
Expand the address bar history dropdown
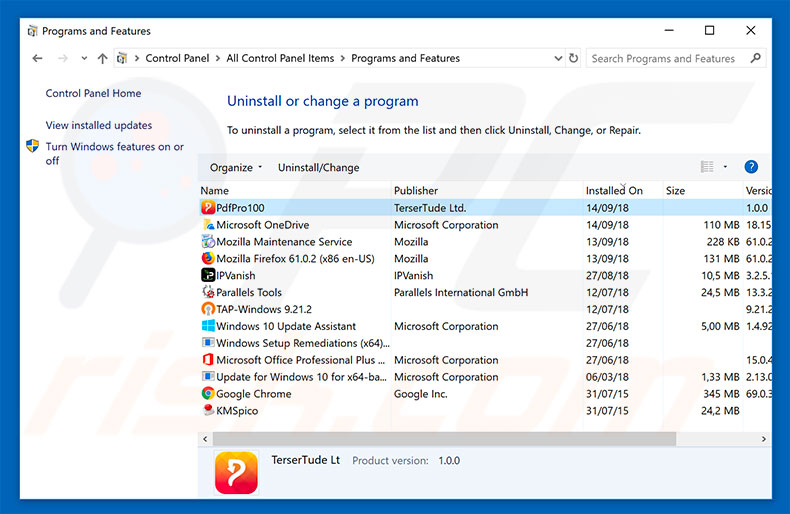coord(556,59)
